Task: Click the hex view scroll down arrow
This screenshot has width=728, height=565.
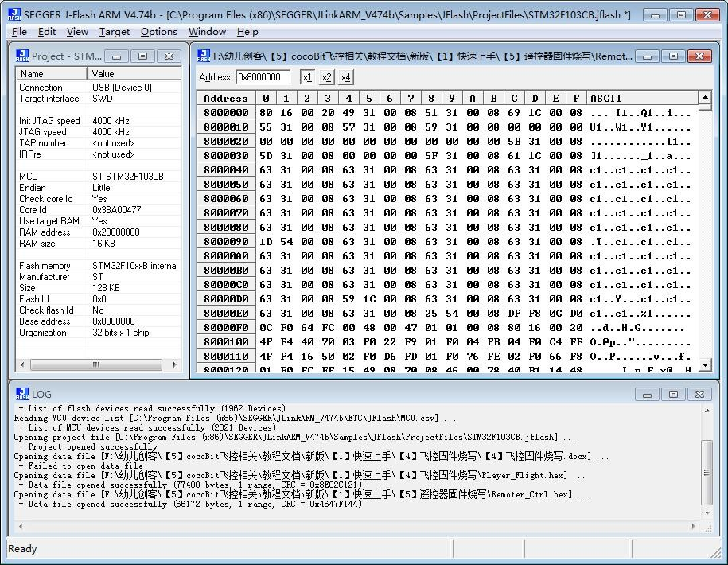Action: [705, 365]
